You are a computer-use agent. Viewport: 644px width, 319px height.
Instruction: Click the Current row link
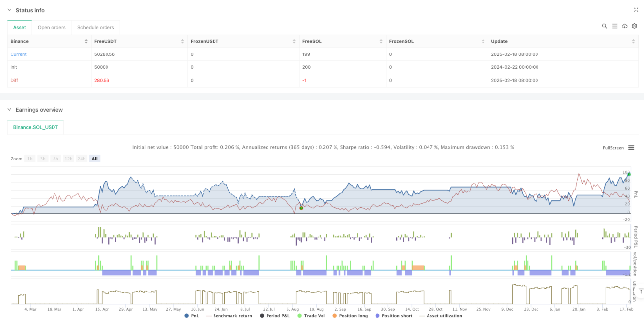coord(19,54)
